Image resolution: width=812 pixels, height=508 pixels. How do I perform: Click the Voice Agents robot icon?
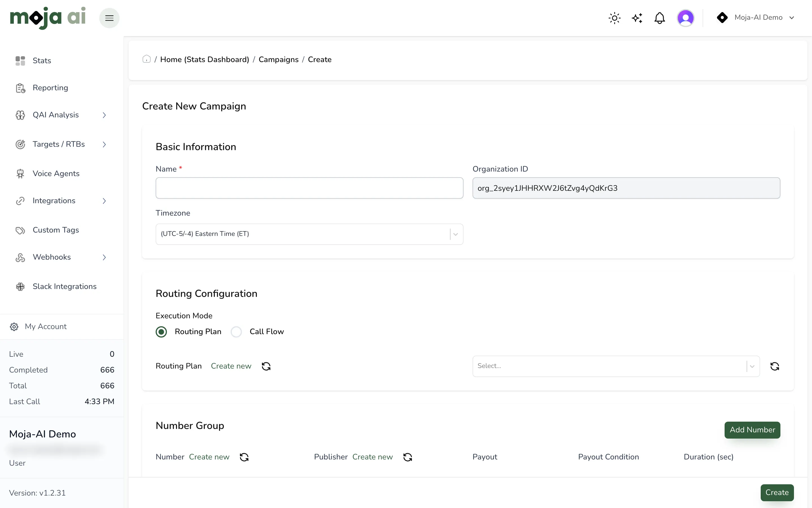click(20, 174)
